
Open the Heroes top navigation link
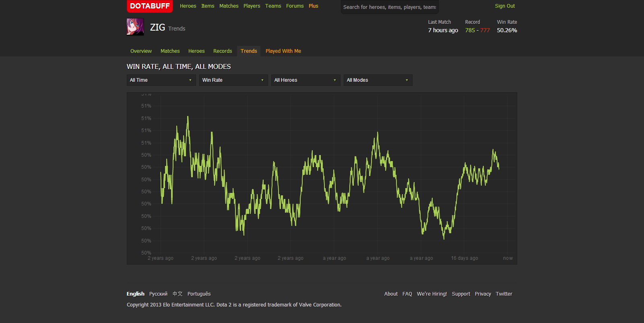(x=188, y=6)
